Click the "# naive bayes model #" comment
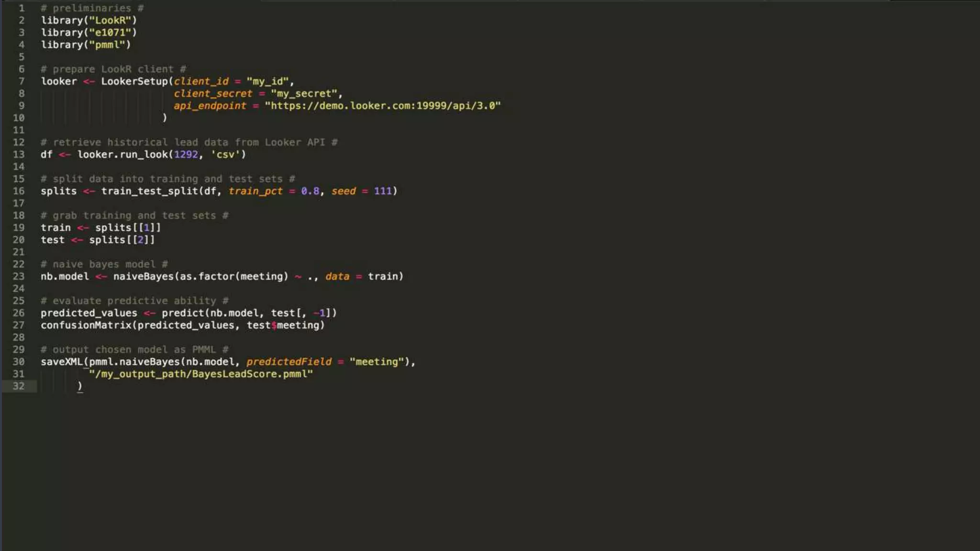This screenshot has height=551, width=980. coord(104,264)
